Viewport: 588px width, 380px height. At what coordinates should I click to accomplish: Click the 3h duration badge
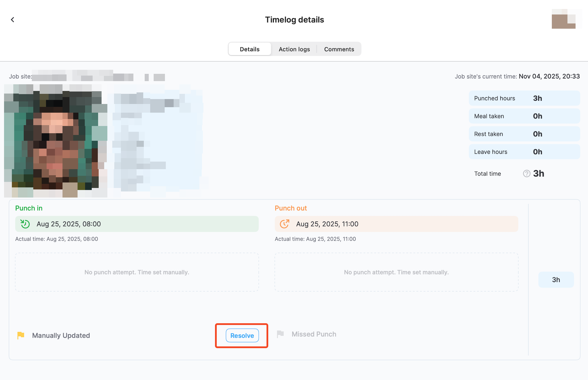coord(556,280)
